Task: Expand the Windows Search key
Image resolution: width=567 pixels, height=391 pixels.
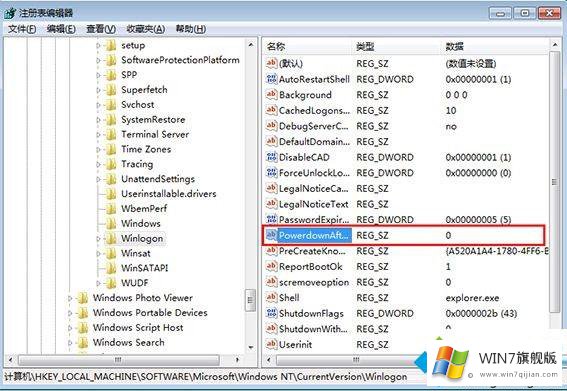Action: pos(70,343)
